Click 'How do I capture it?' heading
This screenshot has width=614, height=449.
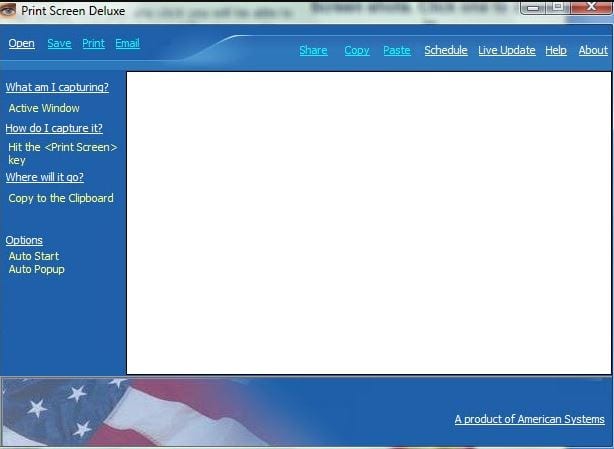click(54, 128)
